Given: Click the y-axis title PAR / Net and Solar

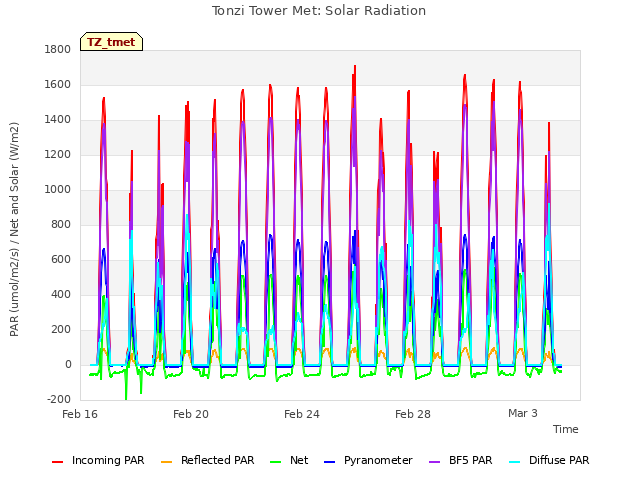Looking at the screenshot, I should (x=14, y=229).
